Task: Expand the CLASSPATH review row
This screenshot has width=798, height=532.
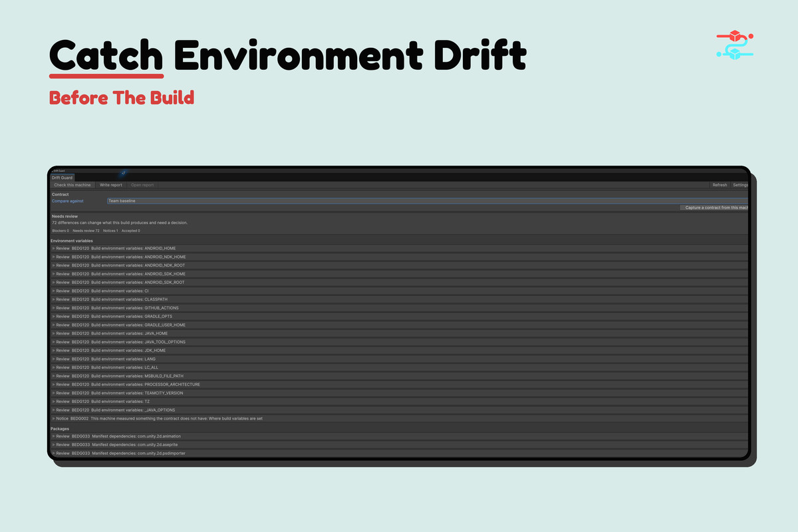Action: tap(400, 299)
